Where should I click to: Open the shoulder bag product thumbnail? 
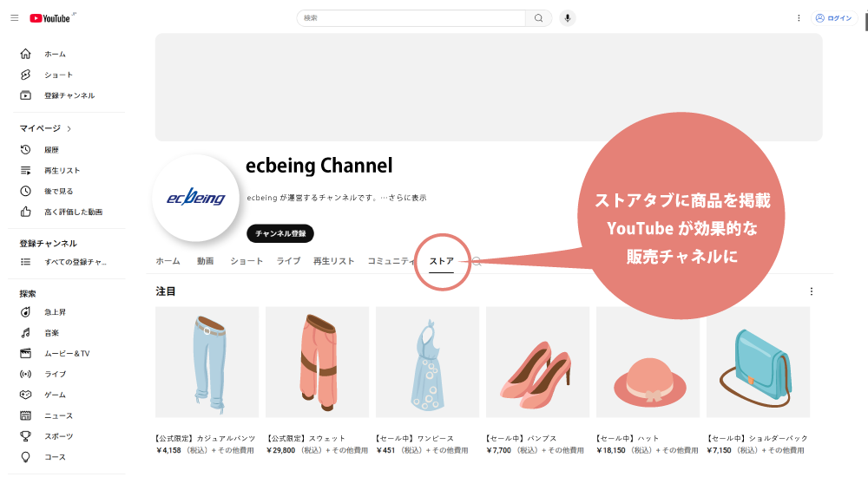pyautogui.click(x=758, y=362)
